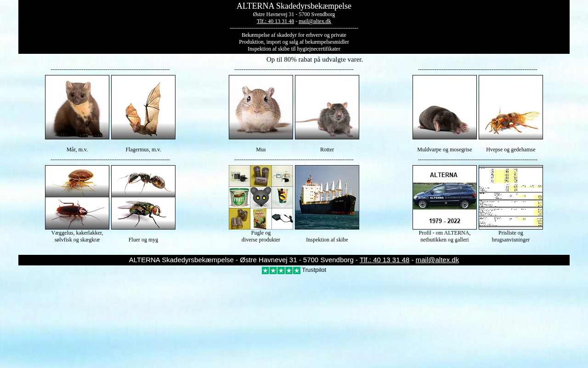Click the 'Flagermus, m.v.' caption

click(143, 149)
